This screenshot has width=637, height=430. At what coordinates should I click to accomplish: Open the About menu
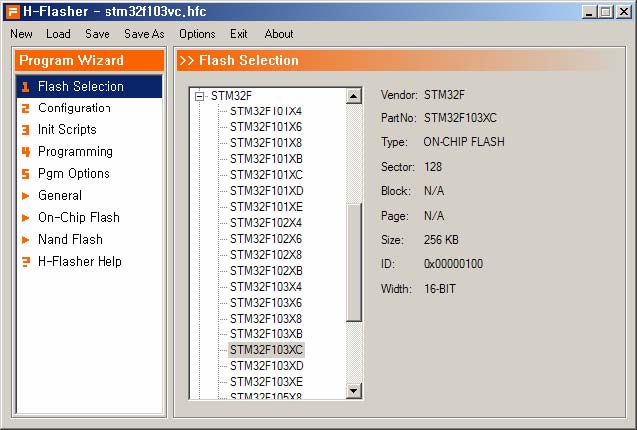click(x=279, y=34)
